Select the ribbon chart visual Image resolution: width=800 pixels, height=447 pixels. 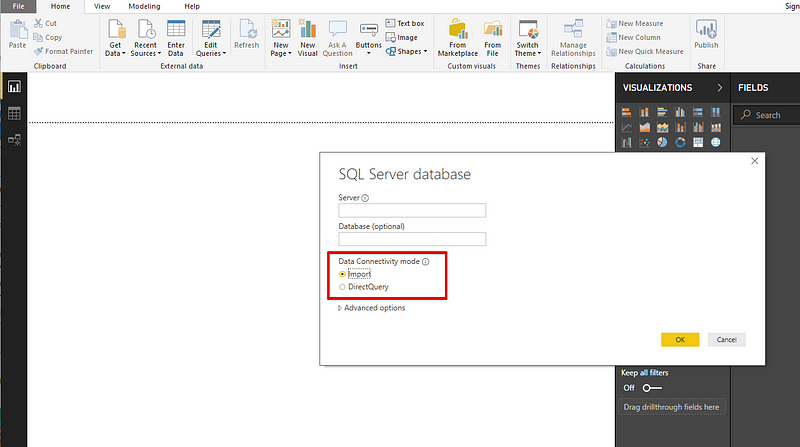pos(716,128)
